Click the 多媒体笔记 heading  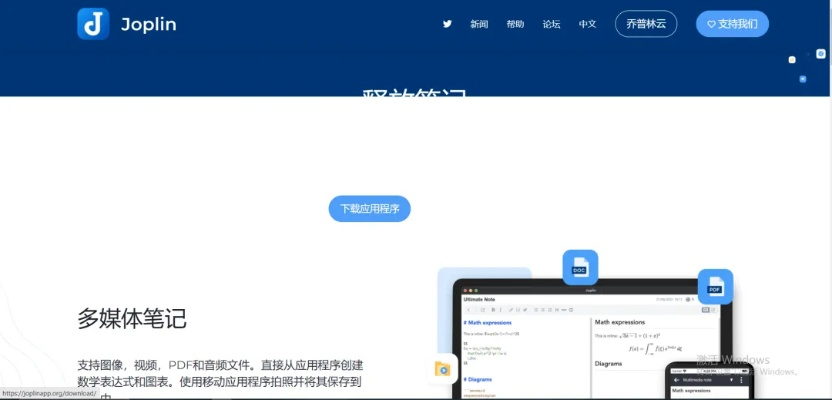tap(132, 318)
